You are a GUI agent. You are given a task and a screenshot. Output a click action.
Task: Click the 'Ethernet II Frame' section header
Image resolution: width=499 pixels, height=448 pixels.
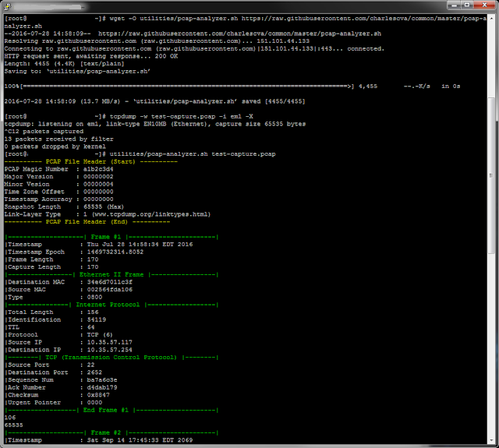click(111, 275)
